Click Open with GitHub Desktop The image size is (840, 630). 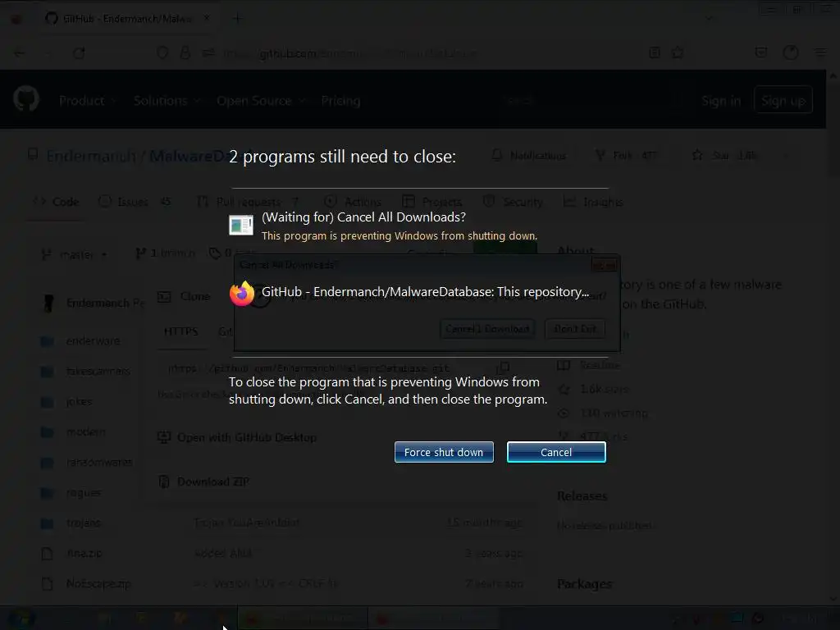click(237, 437)
